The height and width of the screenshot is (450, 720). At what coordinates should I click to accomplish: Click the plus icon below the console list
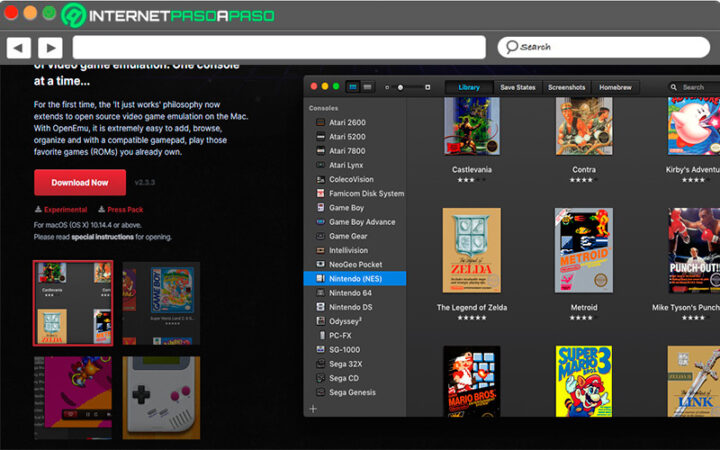pos(313,409)
